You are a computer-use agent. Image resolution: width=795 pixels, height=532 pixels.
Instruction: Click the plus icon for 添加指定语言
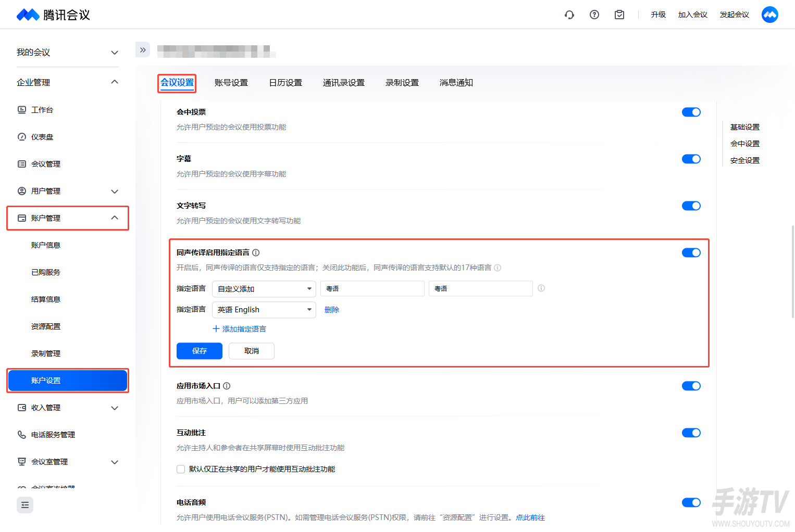216,328
